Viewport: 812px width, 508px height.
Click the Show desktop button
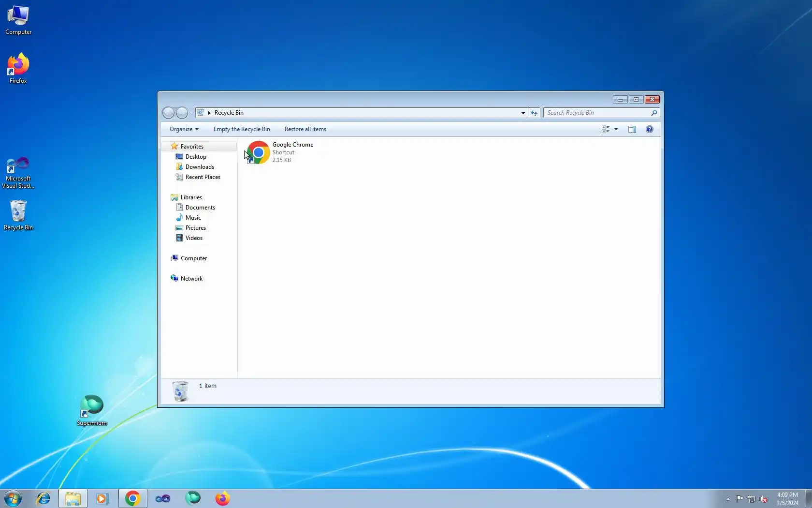coord(808,499)
